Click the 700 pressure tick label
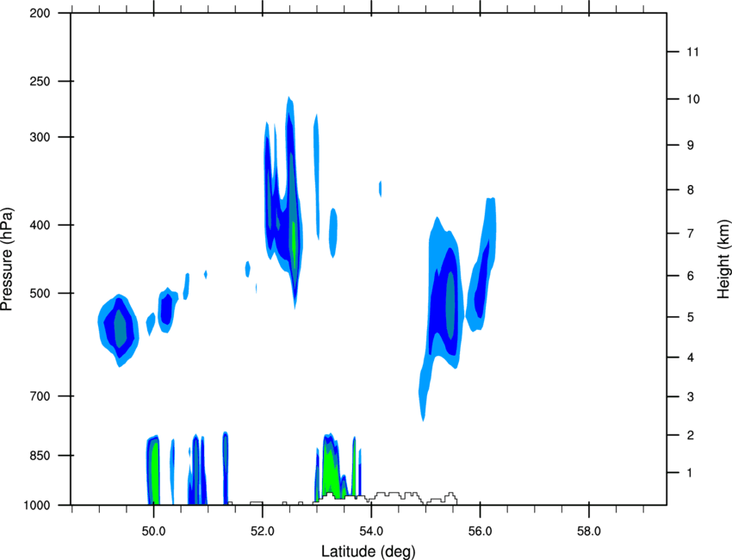Viewport: 732px width, 560px height. point(40,396)
